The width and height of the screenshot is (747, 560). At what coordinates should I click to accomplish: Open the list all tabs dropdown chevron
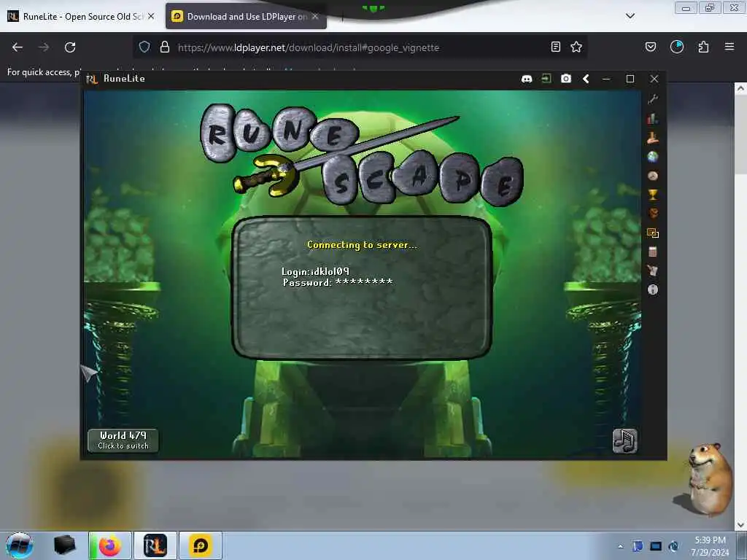[630, 16]
